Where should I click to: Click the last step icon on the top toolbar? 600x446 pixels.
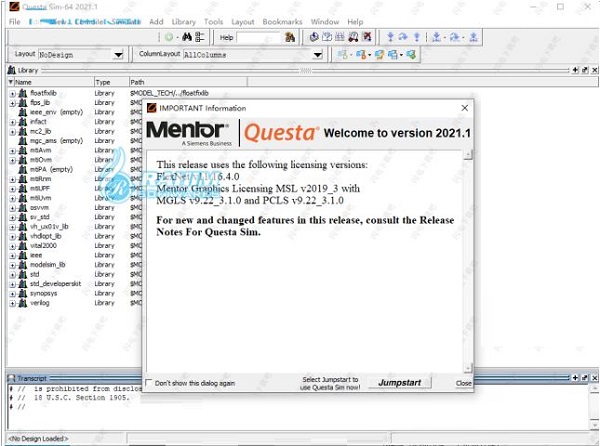[473, 37]
